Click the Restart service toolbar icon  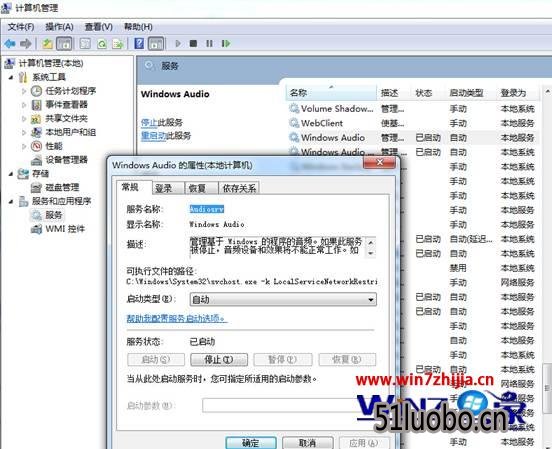pos(226,44)
